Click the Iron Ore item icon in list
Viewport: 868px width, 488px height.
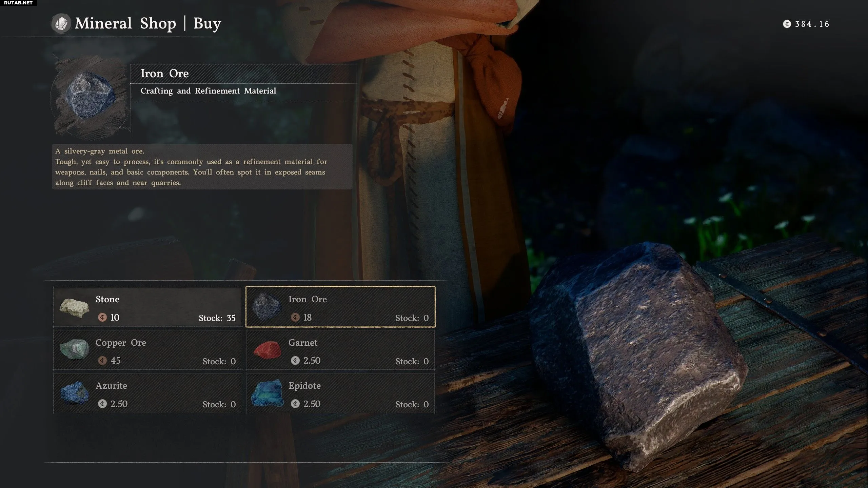click(267, 307)
